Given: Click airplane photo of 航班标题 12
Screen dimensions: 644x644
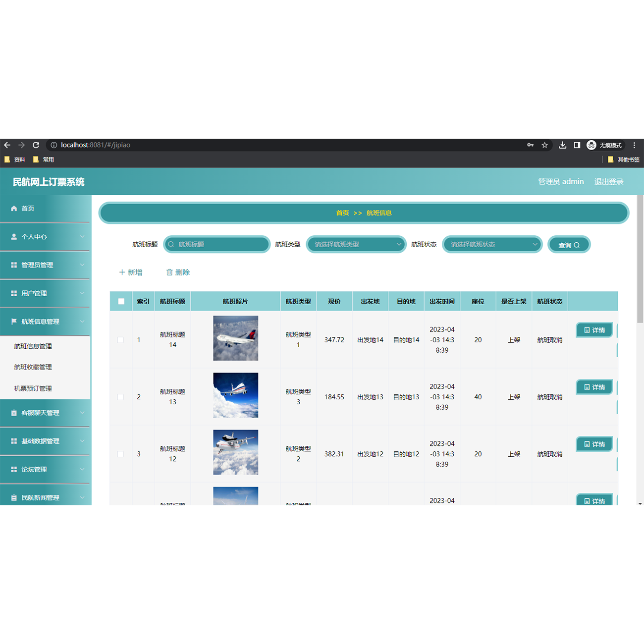Looking at the screenshot, I should tap(236, 452).
